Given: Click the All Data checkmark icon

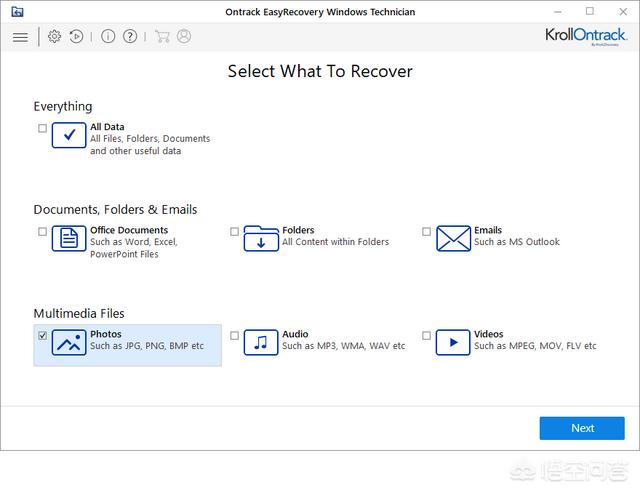Looking at the screenshot, I should 69,135.
